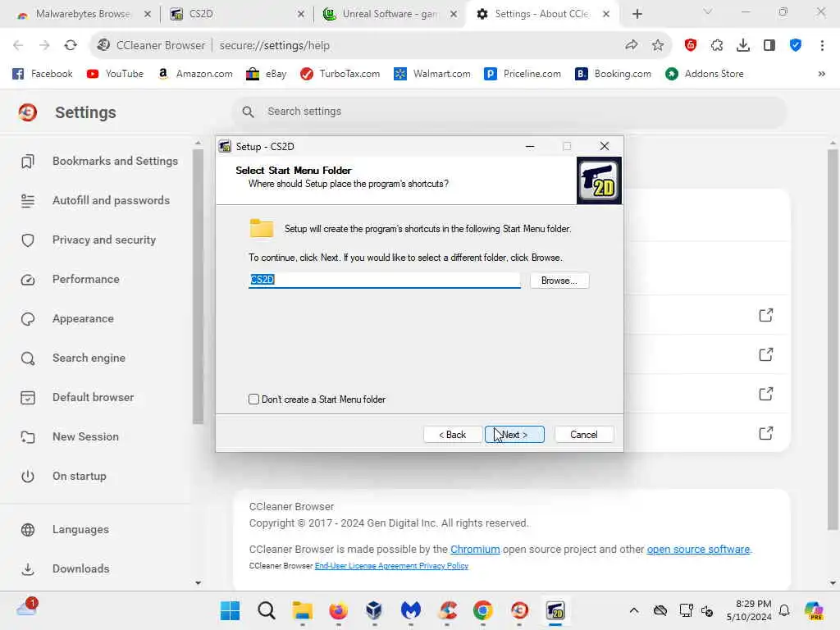
Task: Click Next in CS2D setup
Action: [514, 435]
